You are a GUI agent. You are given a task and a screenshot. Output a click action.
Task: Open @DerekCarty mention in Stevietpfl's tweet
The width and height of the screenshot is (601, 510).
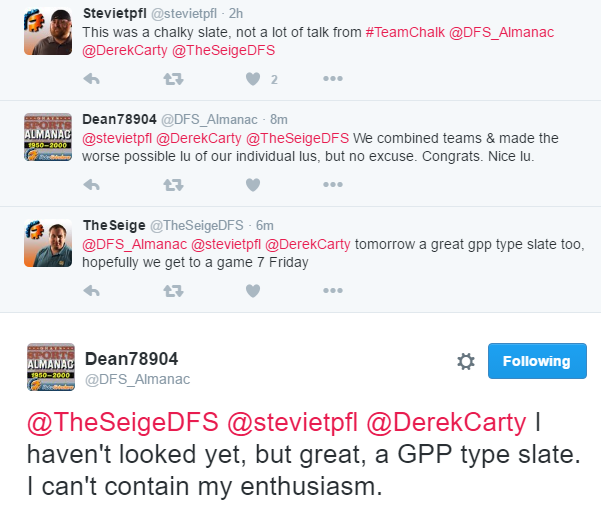[125, 50]
